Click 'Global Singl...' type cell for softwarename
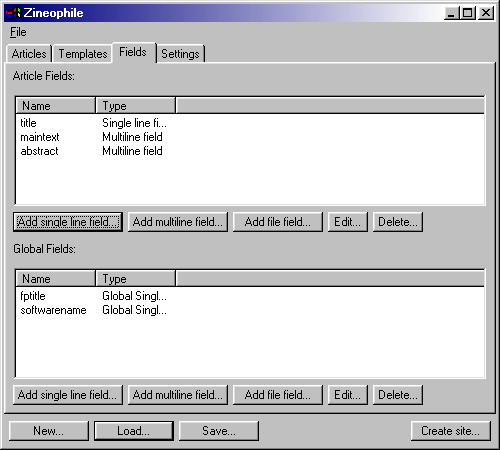This screenshot has height=450, width=500. pos(134,310)
